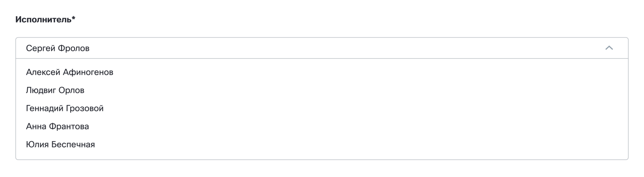This screenshot has height=177, width=644.
Task: Click the Исполнитель field label
Action: 45,20
